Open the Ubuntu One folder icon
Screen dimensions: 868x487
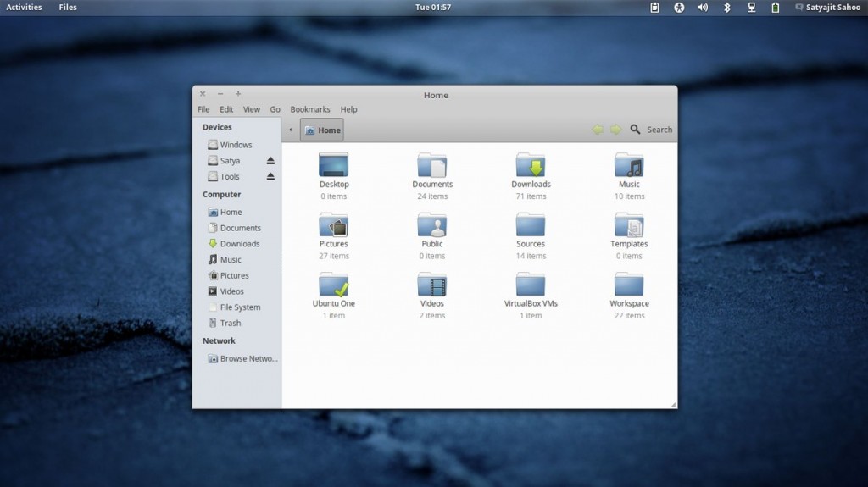pyautogui.click(x=334, y=285)
